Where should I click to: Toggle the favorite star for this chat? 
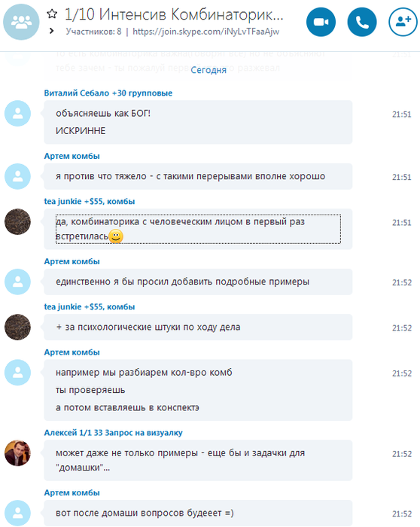[x=52, y=14]
